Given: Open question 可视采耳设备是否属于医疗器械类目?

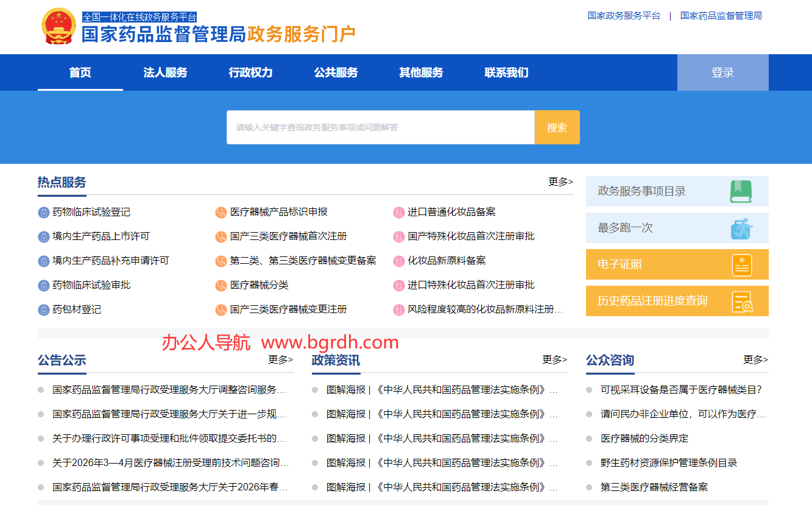Looking at the screenshot, I should point(682,390).
